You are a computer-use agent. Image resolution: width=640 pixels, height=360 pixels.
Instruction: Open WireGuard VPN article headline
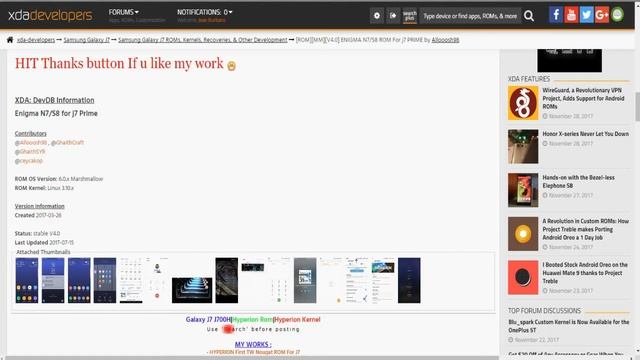click(x=583, y=98)
